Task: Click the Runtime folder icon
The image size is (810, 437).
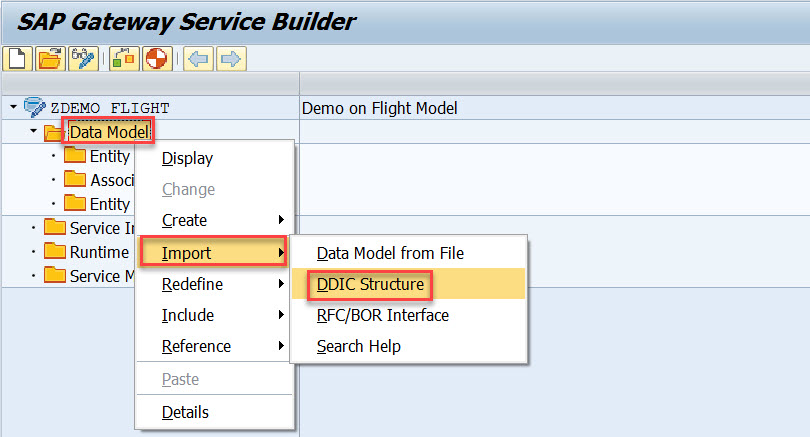Action: [x=55, y=252]
